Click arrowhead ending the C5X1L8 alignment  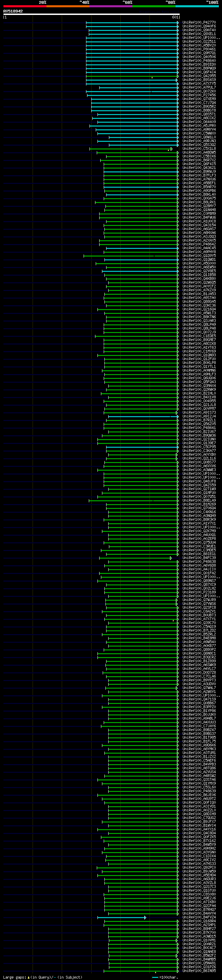[171, 149]
